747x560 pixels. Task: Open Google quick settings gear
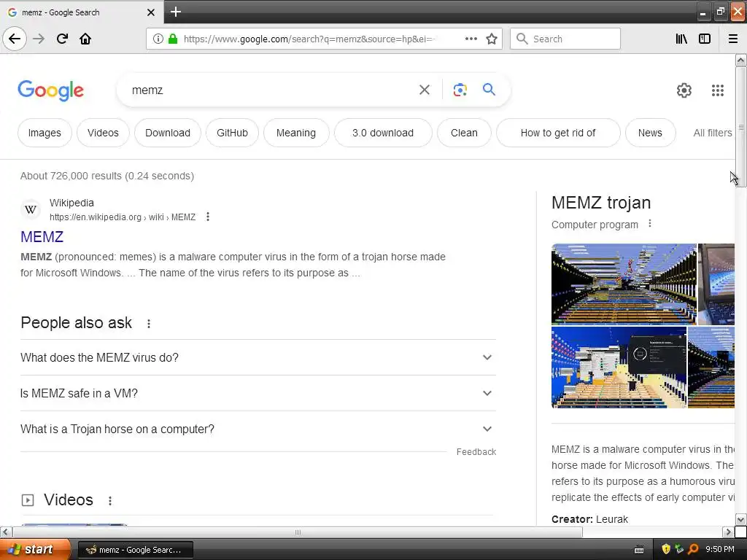684,90
